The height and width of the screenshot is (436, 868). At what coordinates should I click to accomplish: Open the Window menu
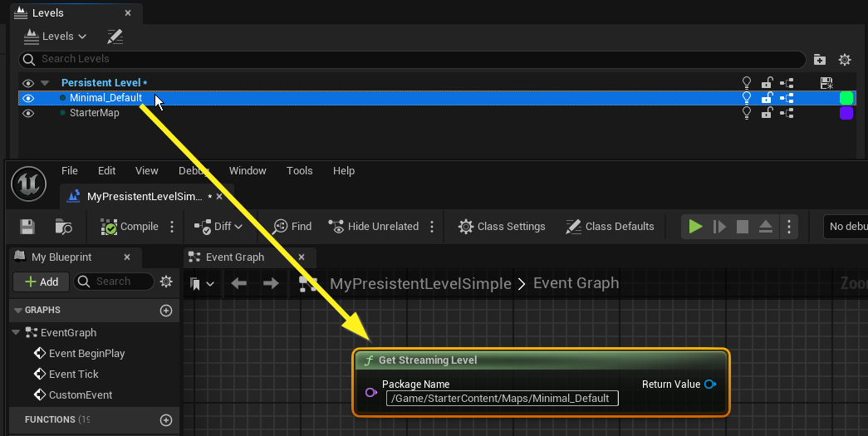pyautogui.click(x=248, y=171)
